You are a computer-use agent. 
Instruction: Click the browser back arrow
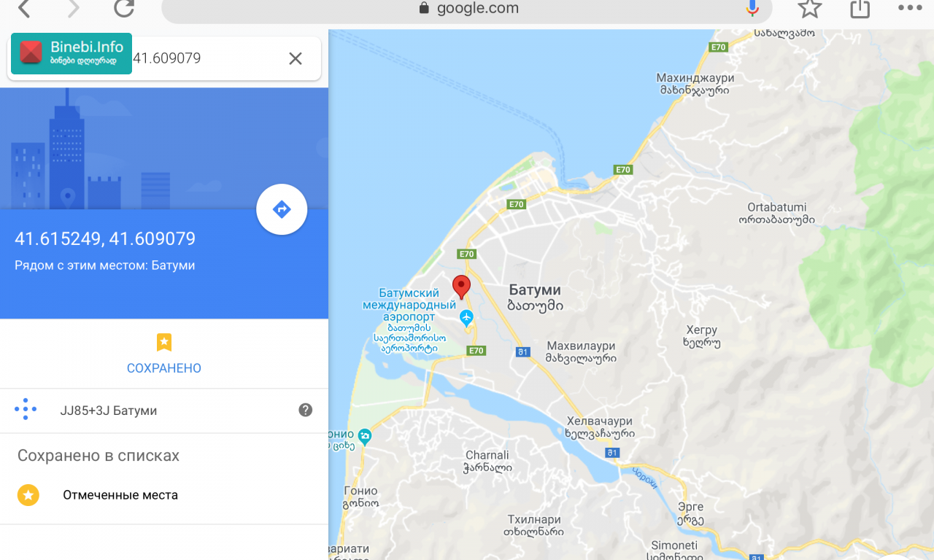[24, 9]
